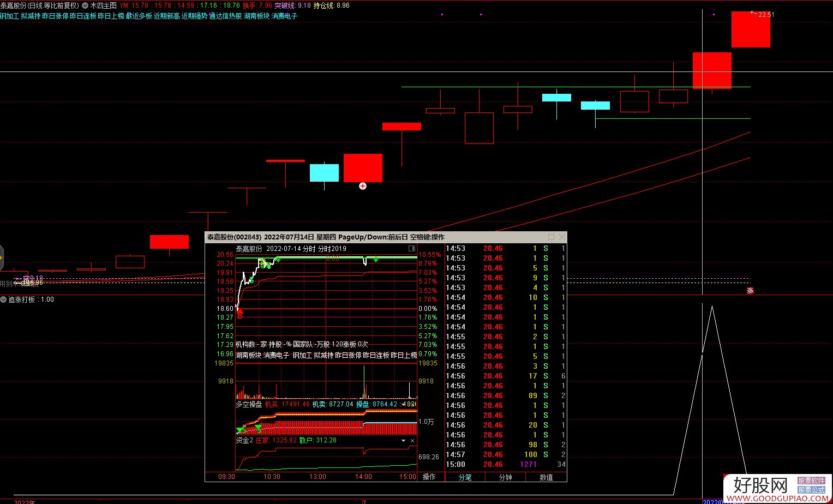Click the 多空操盘 indicator label
Image resolution: width=833 pixels, height=504 pixels.
click(x=249, y=404)
